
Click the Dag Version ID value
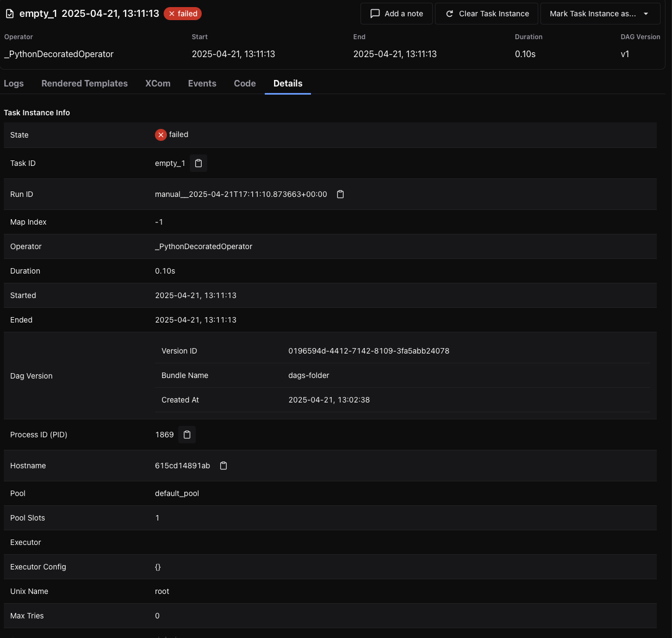tap(369, 351)
